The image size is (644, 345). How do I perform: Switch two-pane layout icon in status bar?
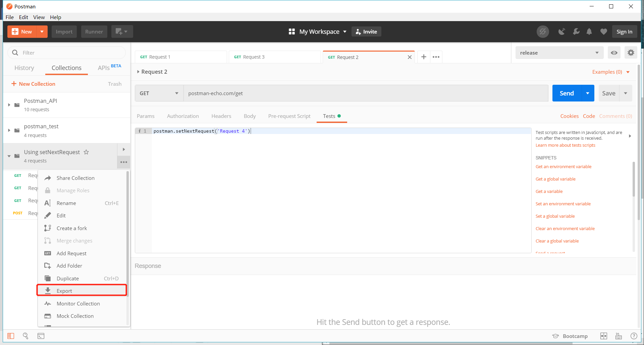pos(604,336)
